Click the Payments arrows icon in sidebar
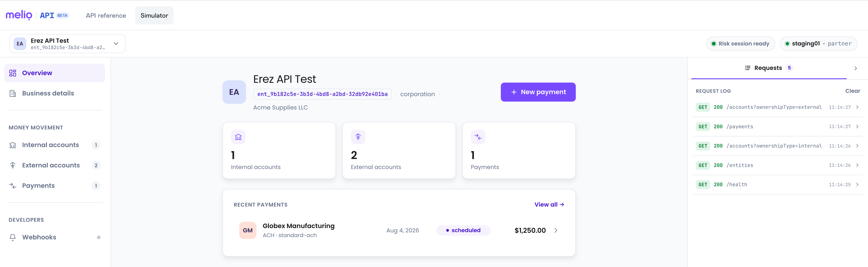The image size is (868, 267). tap(13, 186)
